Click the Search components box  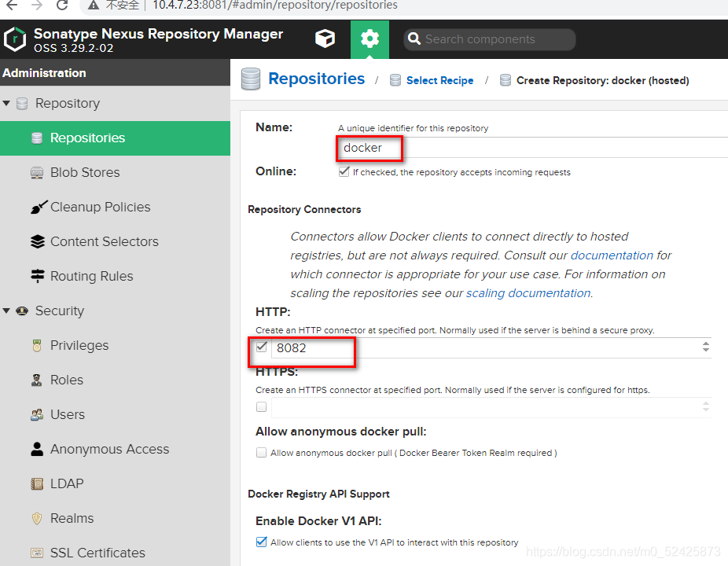[490, 39]
